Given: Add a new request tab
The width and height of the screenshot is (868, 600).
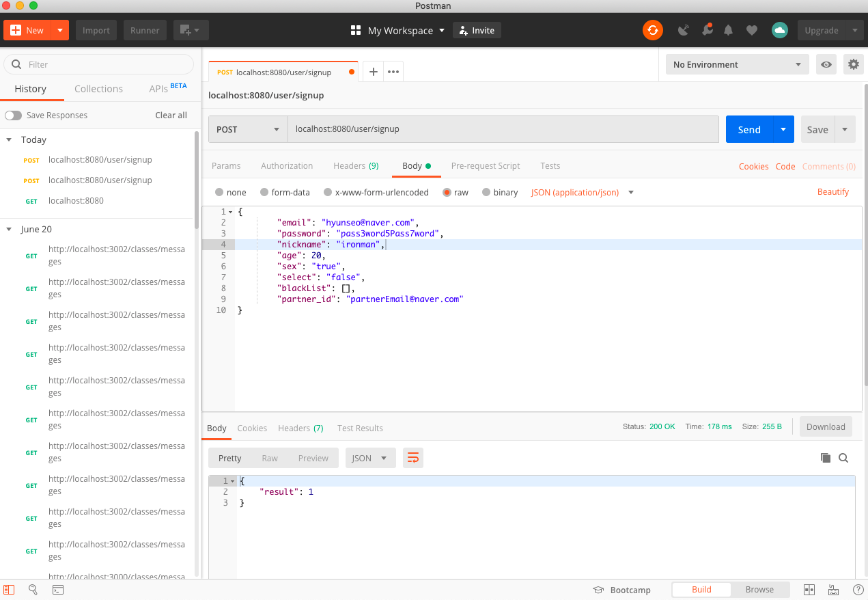Looking at the screenshot, I should 373,72.
